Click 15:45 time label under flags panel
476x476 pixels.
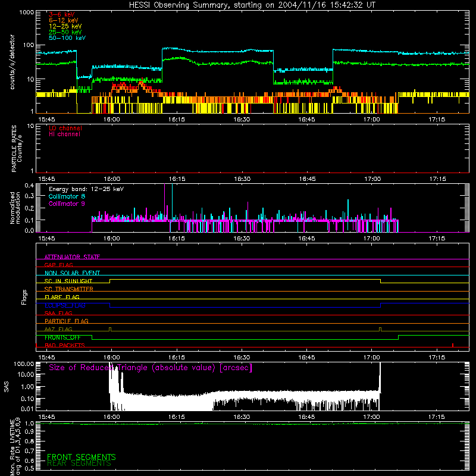coord(46,358)
